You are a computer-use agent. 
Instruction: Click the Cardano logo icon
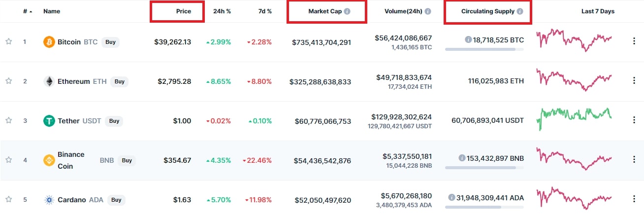[x=49, y=200]
